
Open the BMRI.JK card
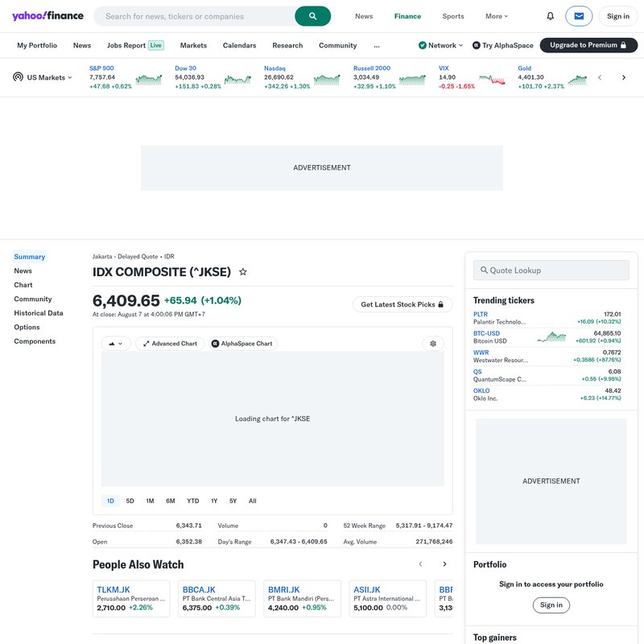click(x=302, y=598)
